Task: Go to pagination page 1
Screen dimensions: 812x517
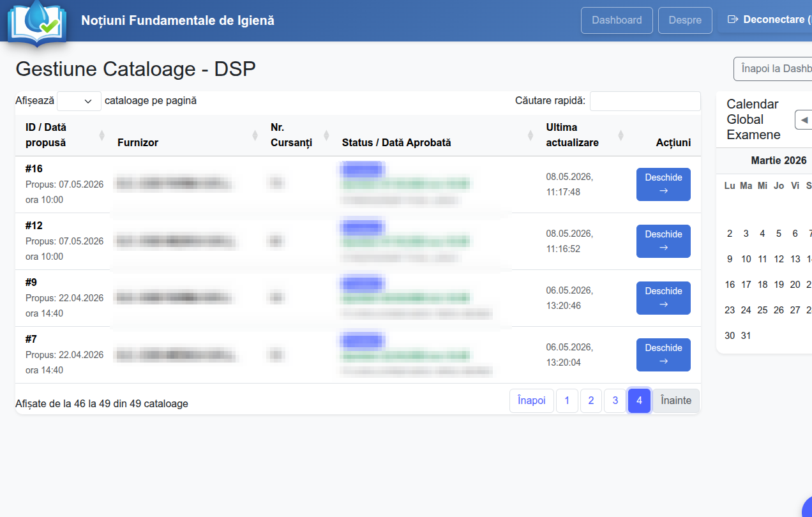Action: coord(567,401)
